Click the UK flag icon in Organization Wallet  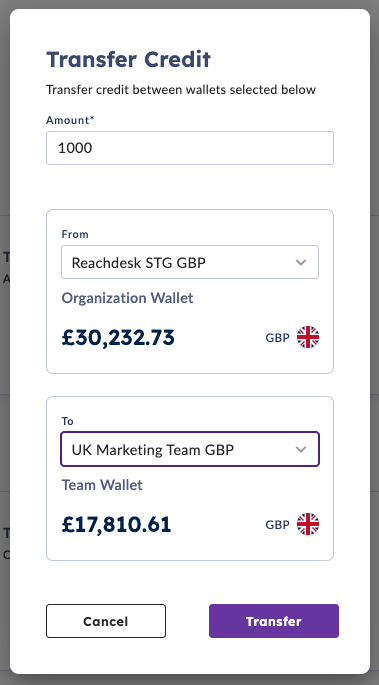coord(308,337)
